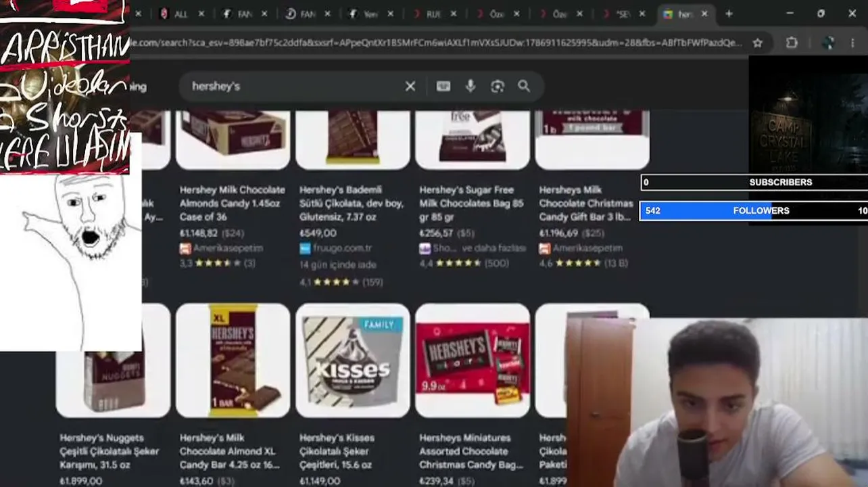
Task: Open a new browser tab
Action: (x=729, y=14)
